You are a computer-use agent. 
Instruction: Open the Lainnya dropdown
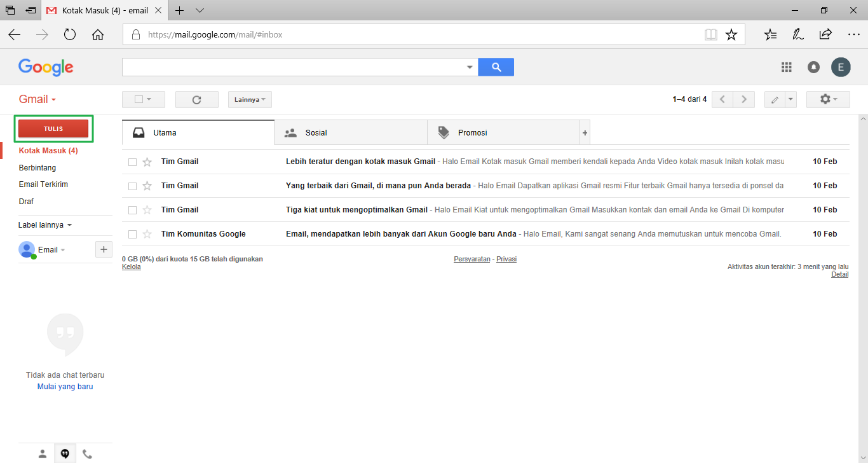coord(250,100)
